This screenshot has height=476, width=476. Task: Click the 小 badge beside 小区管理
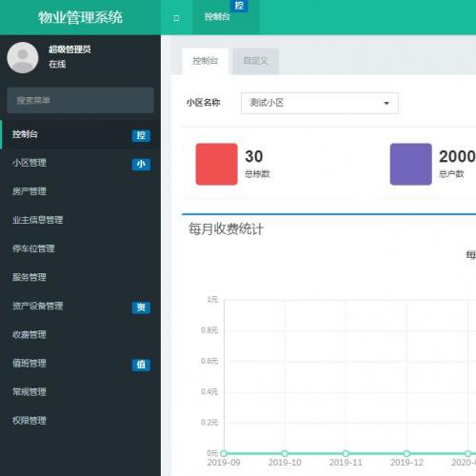click(x=141, y=164)
